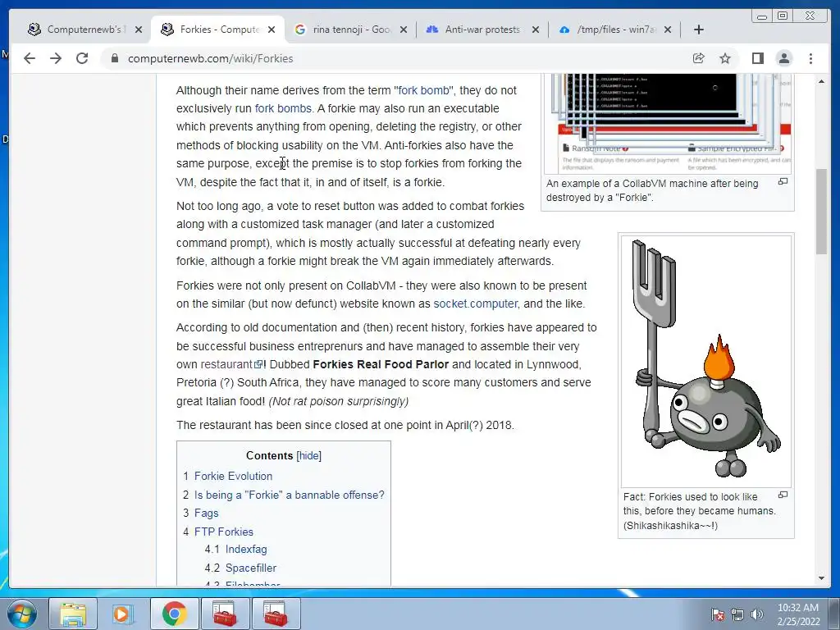Jump to the Fags section in Contents
The image size is (840, 630).
pyautogui.click(x=206, y=514)
